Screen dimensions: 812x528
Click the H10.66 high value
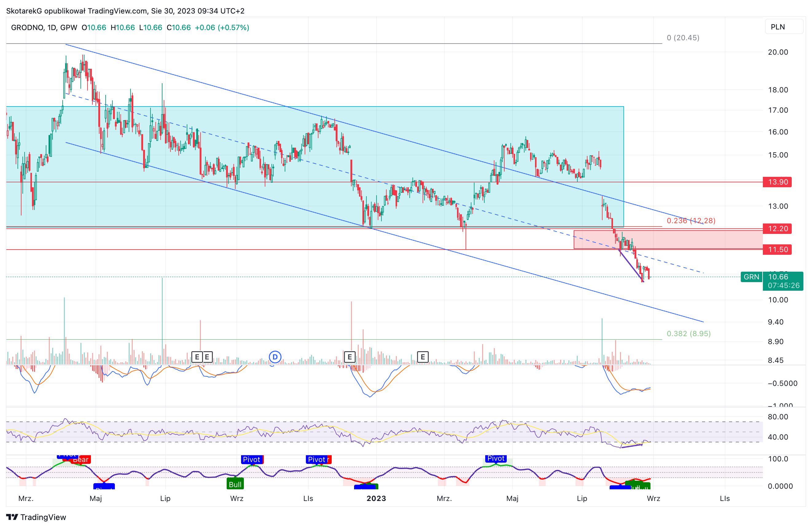(123, 27)
